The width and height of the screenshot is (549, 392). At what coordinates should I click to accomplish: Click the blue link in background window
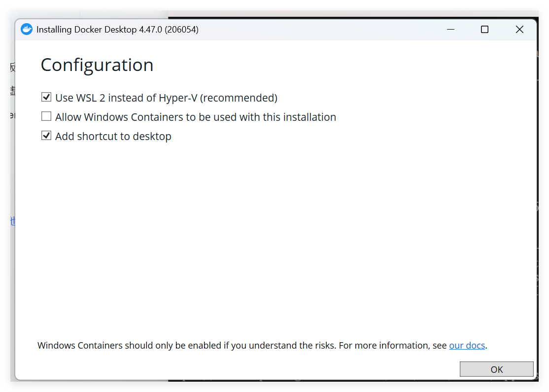coord(12,221)
